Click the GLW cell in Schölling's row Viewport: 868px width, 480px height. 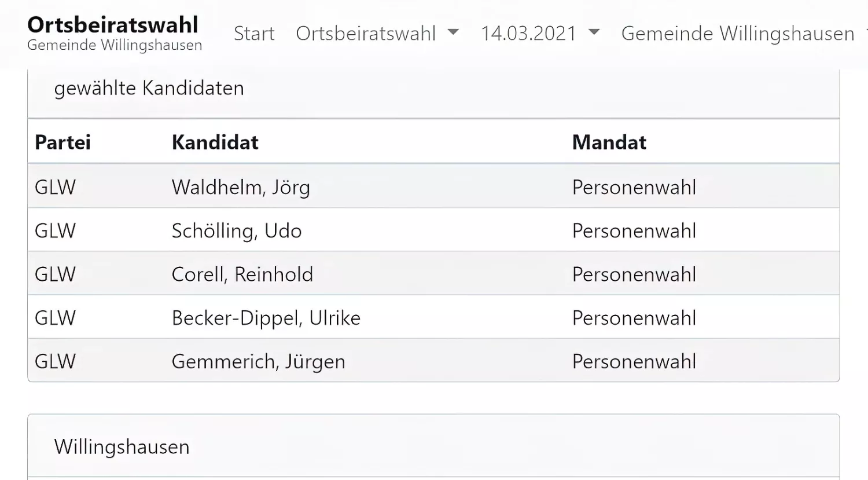[55, 230]
